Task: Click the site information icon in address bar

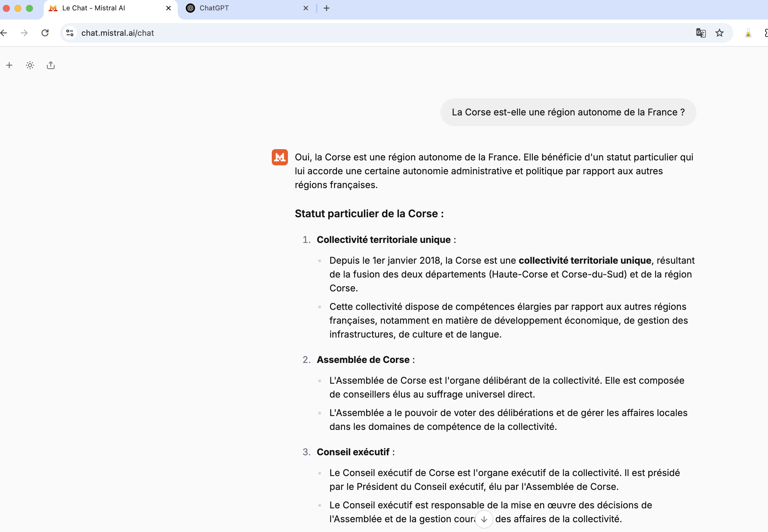Action: click(x=70, y=33)
